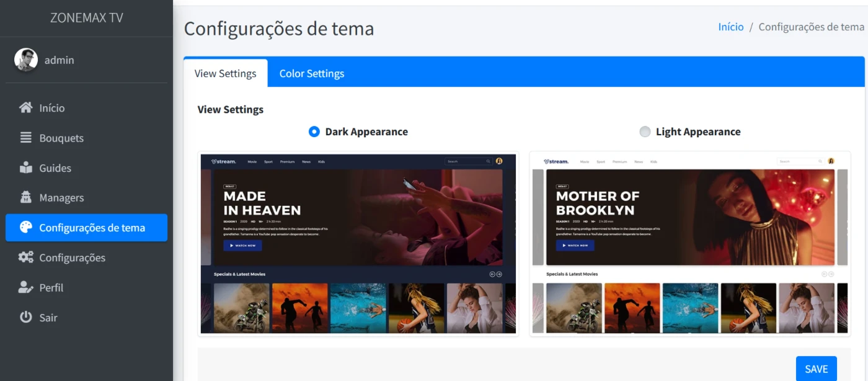Click the light theme preview thumbnail
Screen dimensions: 868x381
(x=689, y=243)
